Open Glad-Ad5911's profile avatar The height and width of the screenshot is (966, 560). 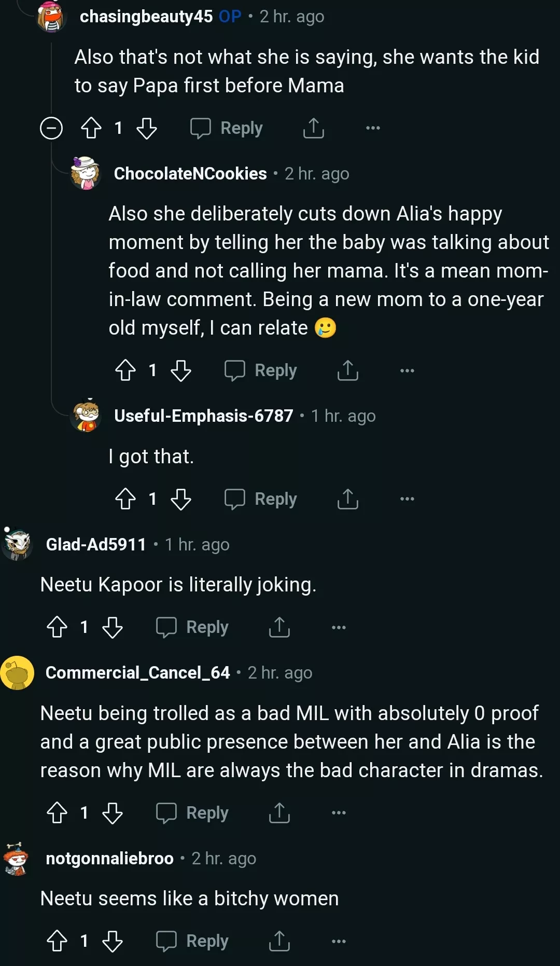pyautogui.click(x=17, y=544)
